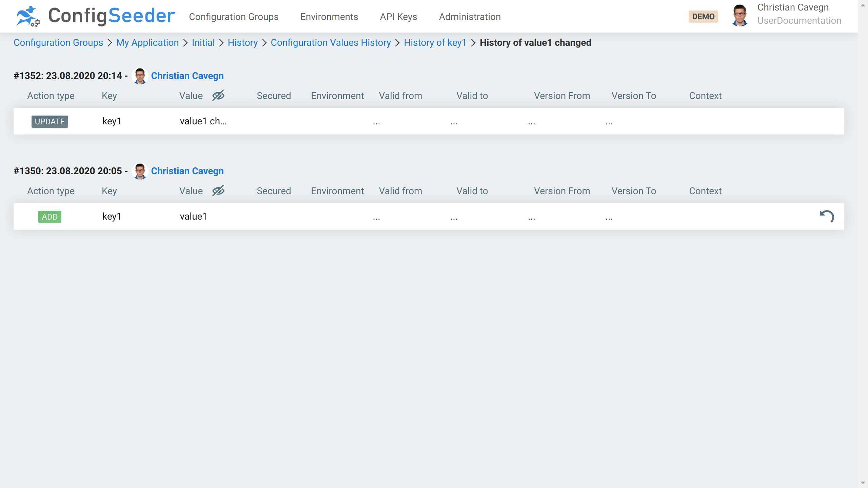Image resolution: width=868 pixels, height=488 pixels.
Task: Toggle value visibility in the #1352 table
Action: [218, 96]
